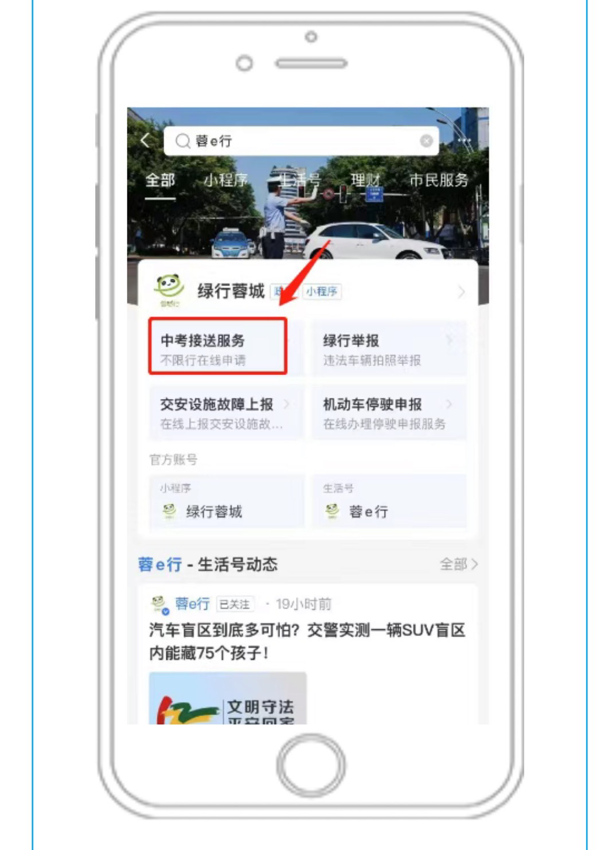Switch to the 小程序 tab
Viewport: 616px width, 850px height.
(x=225, y=180)
